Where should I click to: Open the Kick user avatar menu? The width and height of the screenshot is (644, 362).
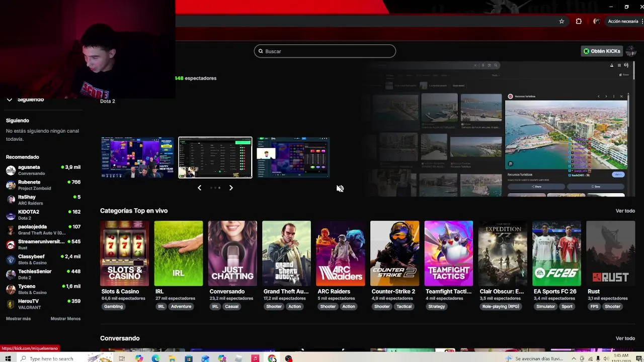pyautogui.click(x=631, y=51)
